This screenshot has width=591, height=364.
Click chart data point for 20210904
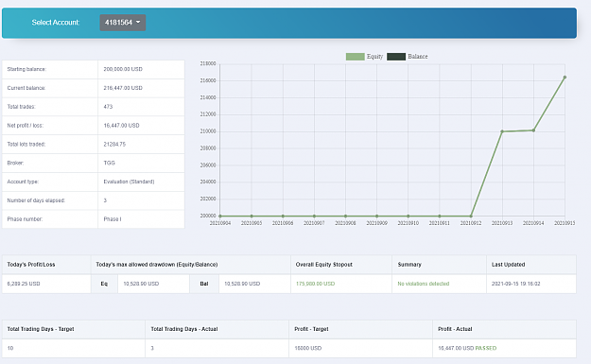(x=220, y=217)
